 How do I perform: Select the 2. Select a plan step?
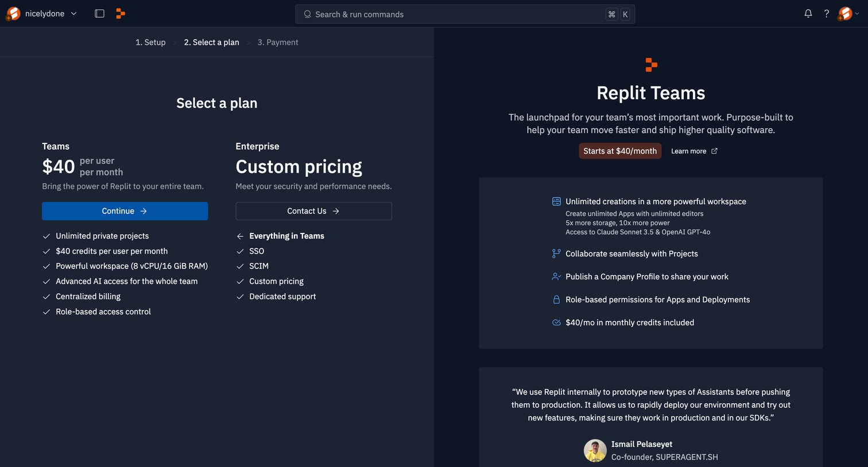point(211,42)
